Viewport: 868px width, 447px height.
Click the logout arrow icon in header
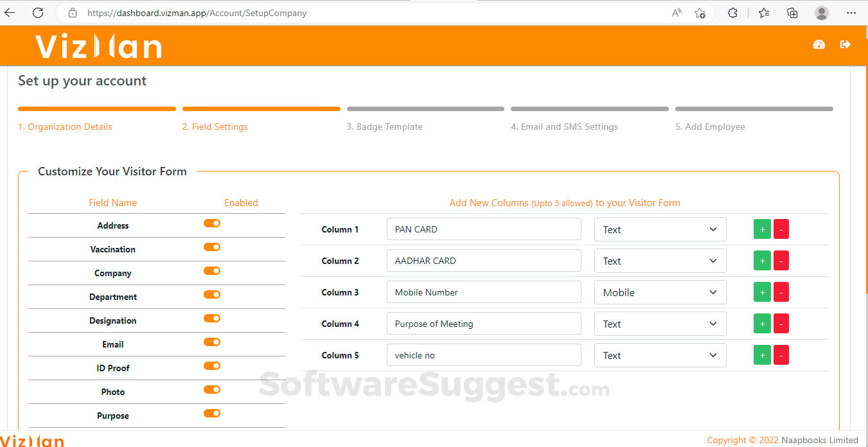point(846,44)
